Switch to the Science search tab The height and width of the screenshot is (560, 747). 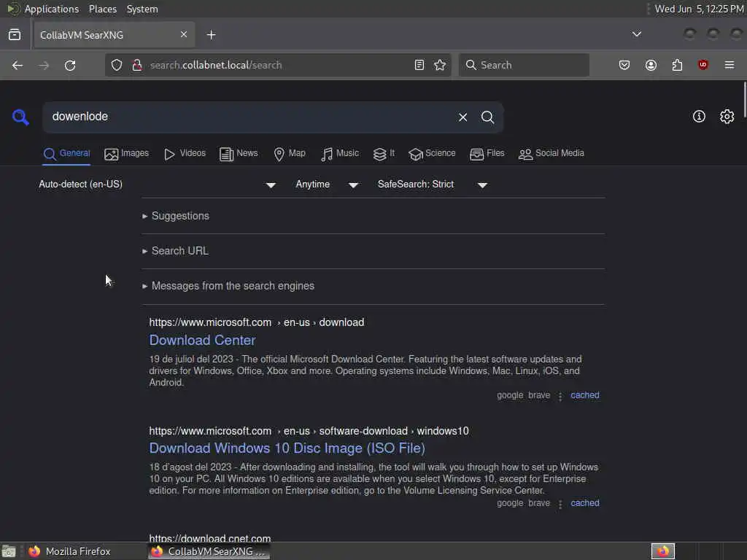432,153
